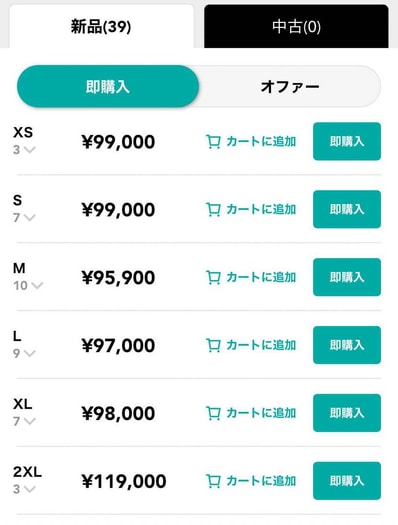
Task: Expand L size chevron showing 9
Action: point(30,353)
